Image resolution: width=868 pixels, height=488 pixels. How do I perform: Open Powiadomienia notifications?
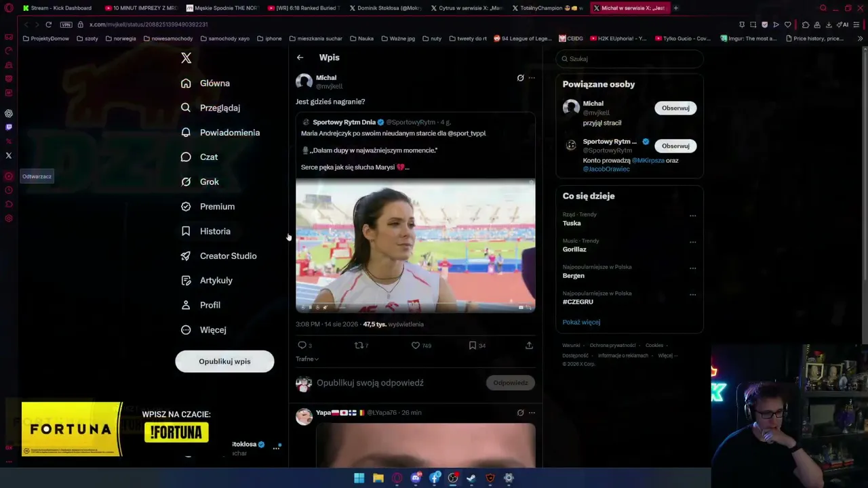[220, 133]
